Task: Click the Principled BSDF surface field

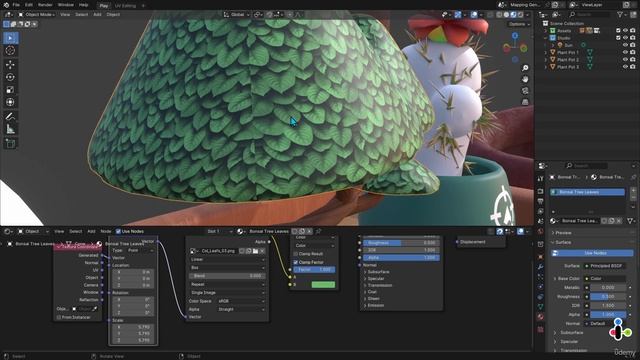Action: 605,266
